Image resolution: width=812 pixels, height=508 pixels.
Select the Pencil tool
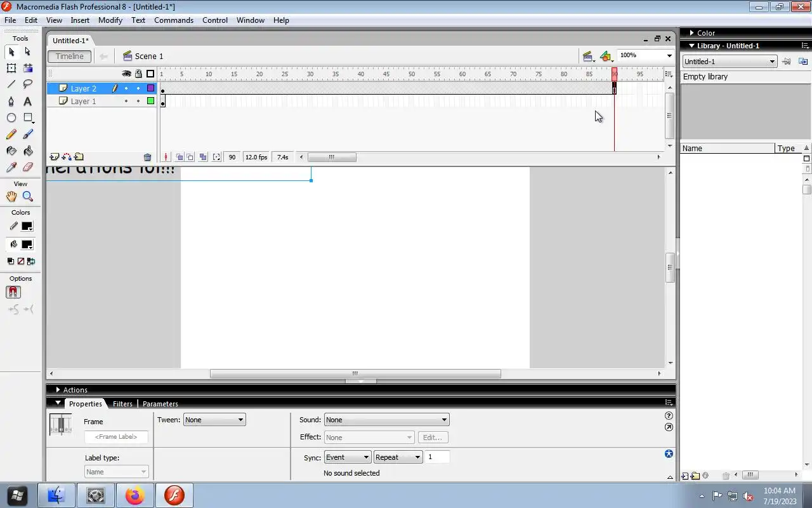[11, 135]
